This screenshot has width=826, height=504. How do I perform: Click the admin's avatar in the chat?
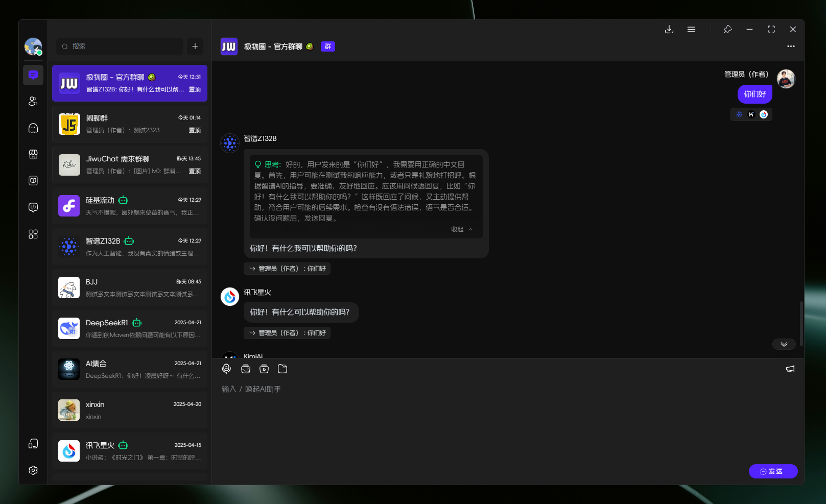coord(786,79)
